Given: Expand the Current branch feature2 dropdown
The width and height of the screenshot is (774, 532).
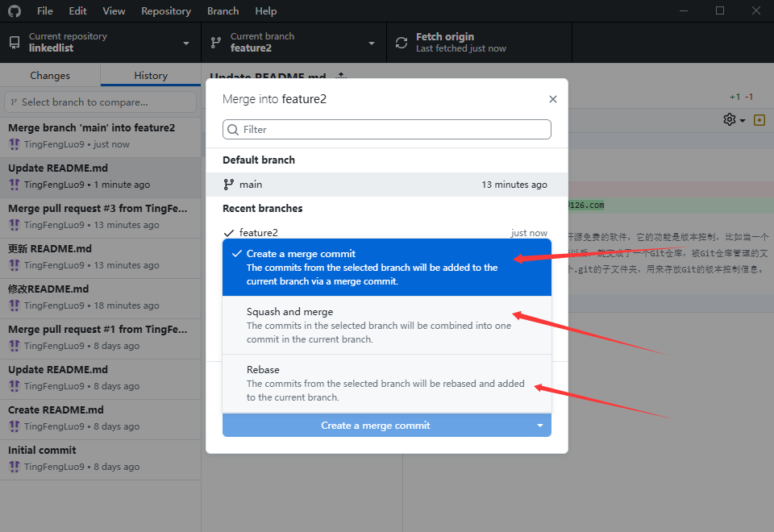Looking at the screenshot, I should click(x=372, y=43).
